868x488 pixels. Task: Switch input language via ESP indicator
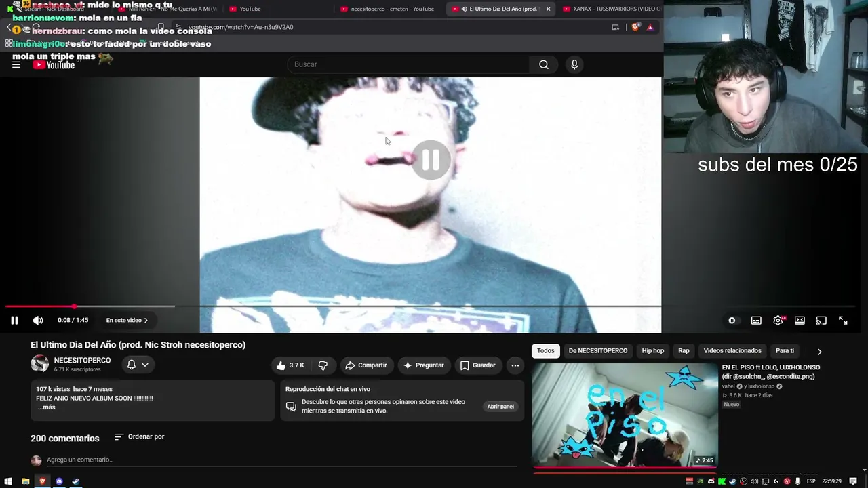(811, 481)
